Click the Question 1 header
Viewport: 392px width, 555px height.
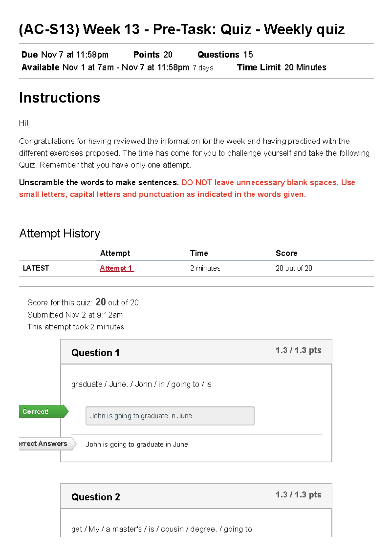click(95, 353)
